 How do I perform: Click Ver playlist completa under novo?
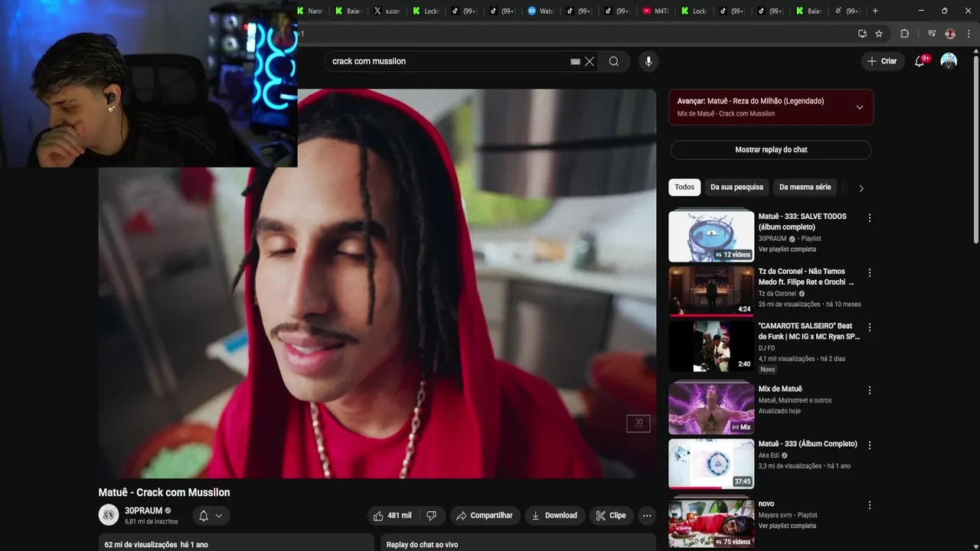(x=787, y=526)
